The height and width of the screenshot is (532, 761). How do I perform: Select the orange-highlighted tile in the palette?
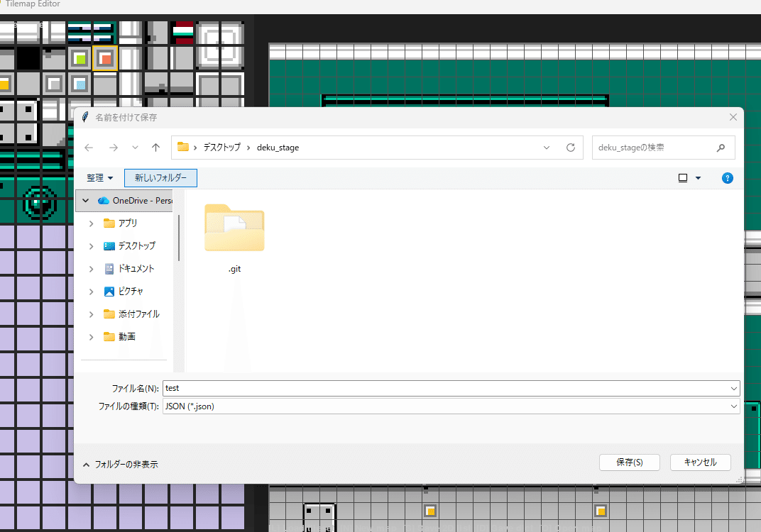(x=104, y=58)
